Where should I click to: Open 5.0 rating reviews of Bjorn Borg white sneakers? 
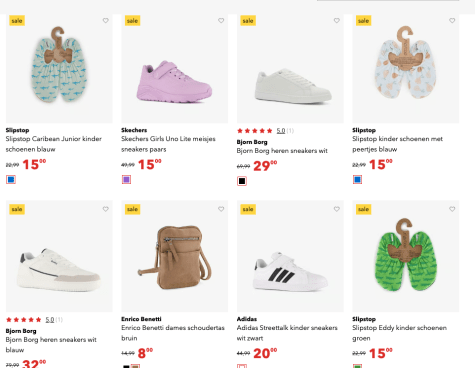(x=281, y=131)
